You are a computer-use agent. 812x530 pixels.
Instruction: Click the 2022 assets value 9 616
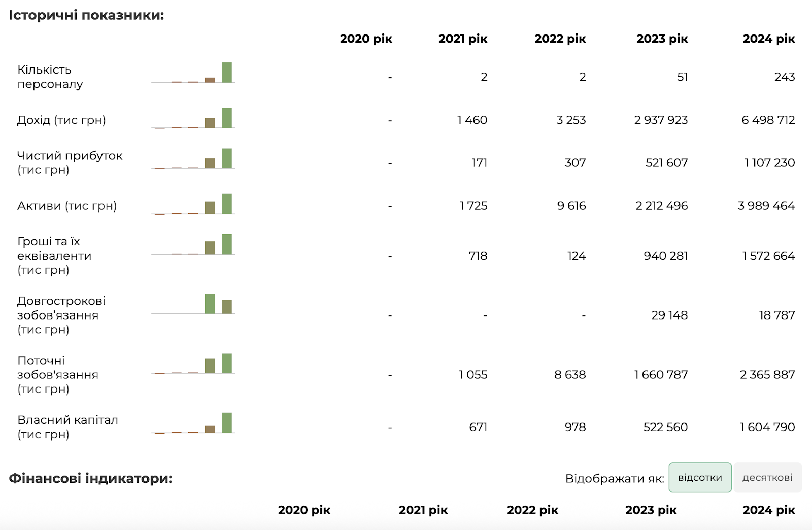(x=571, y=206)
